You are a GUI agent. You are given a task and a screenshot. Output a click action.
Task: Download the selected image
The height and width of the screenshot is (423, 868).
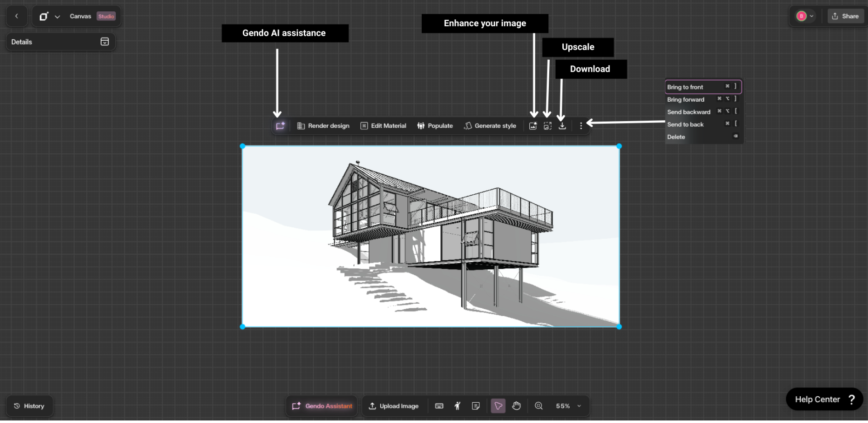point(562,126)
